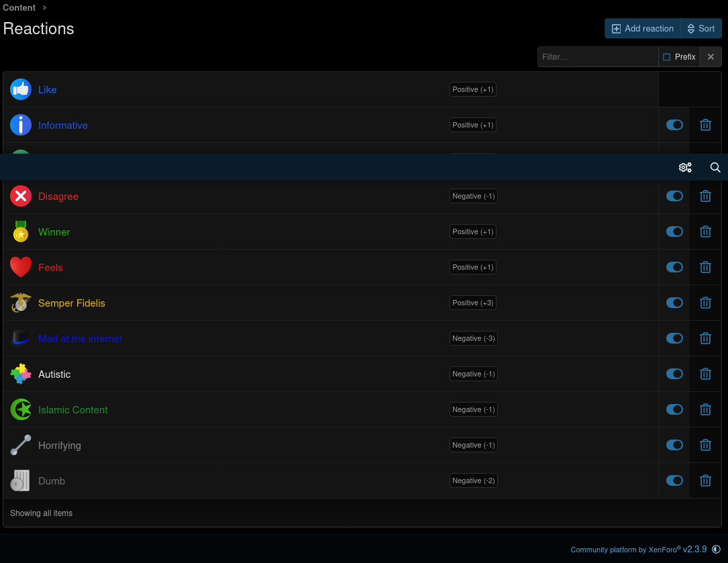
Task: Delete the Horrifying reaction
Action: (x=705, y=445)
